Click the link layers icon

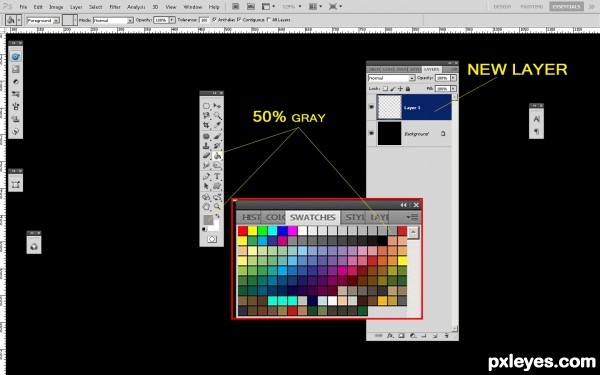(378, 336)
